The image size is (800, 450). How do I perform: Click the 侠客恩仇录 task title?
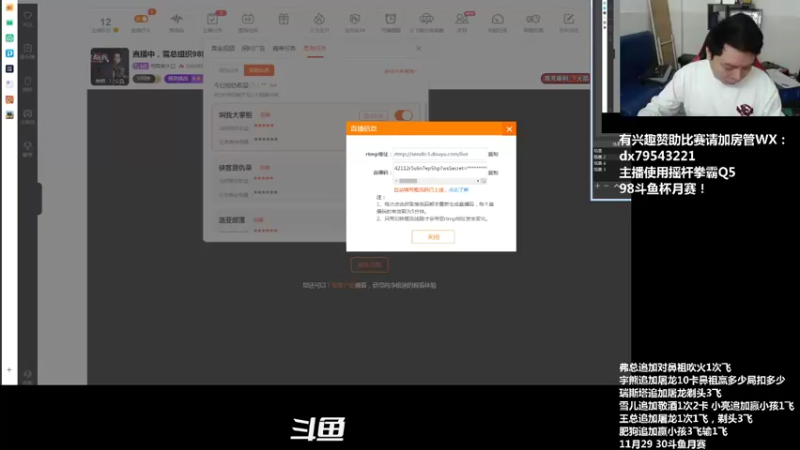pos(235,168)
